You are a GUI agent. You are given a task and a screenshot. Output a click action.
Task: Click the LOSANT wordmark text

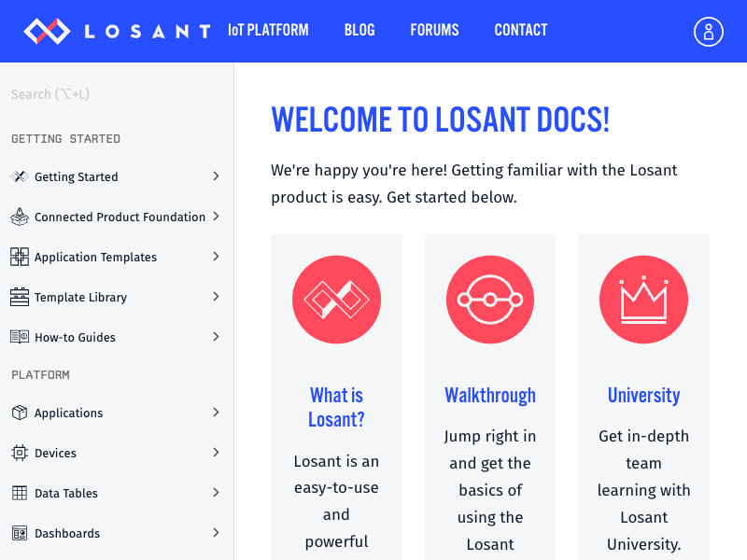pyautogui.click(x=148, y=32)
